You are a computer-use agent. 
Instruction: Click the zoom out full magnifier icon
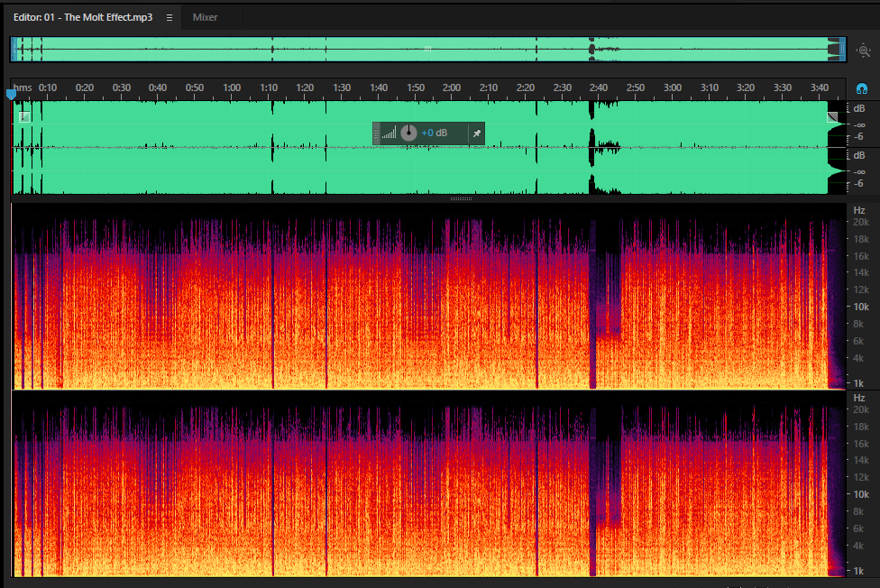pos(863,51)
